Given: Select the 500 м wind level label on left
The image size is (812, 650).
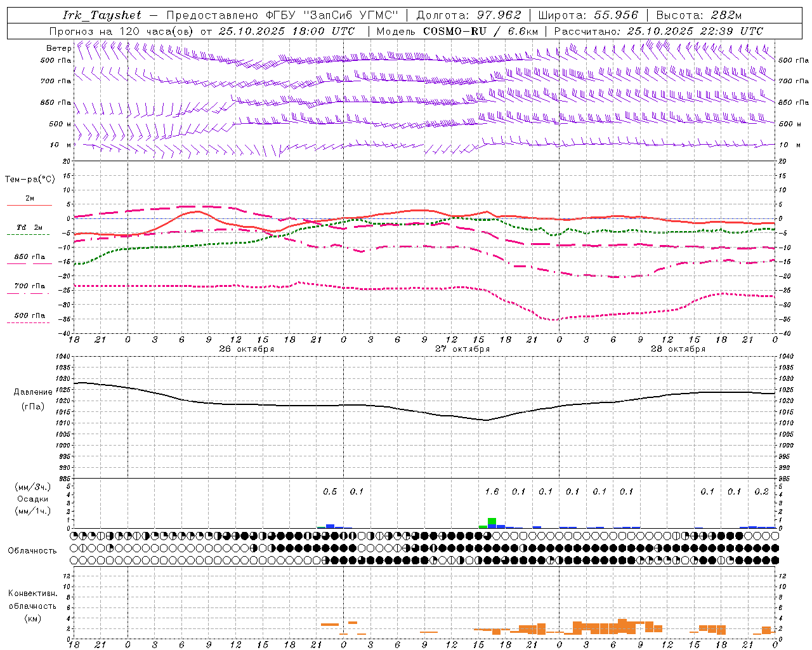Looking at the screenshot, I should pos(60,124).
